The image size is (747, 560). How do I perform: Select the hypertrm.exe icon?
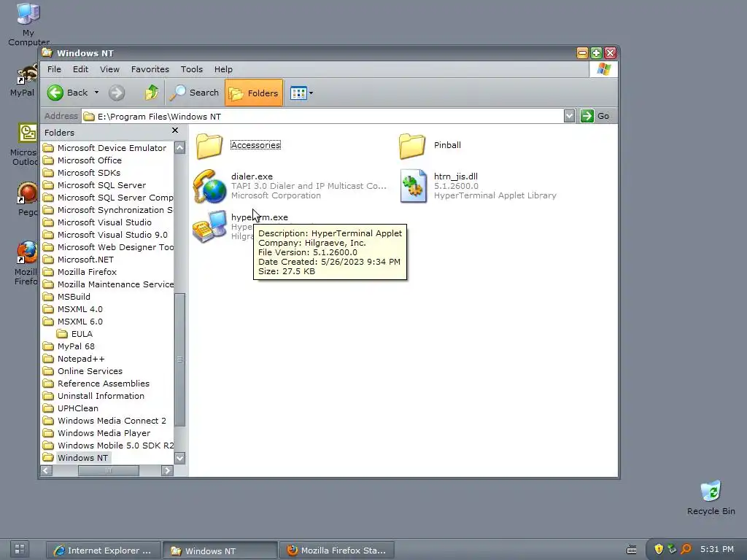(209, 226)
